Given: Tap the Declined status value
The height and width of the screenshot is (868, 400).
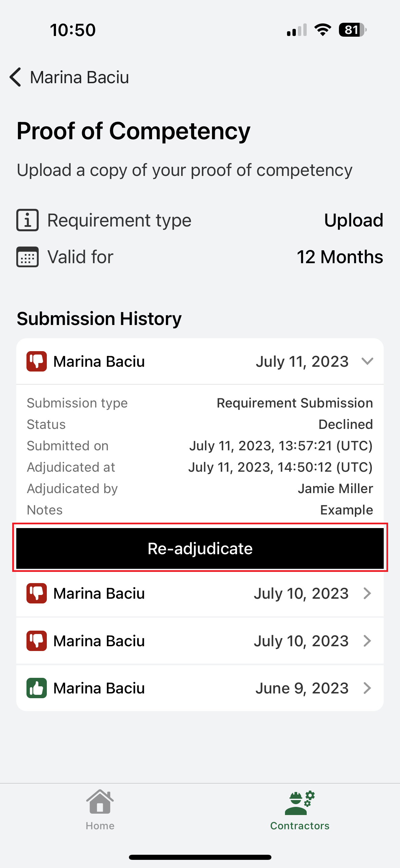Looking at the screenshot, I should coord(345,424).
